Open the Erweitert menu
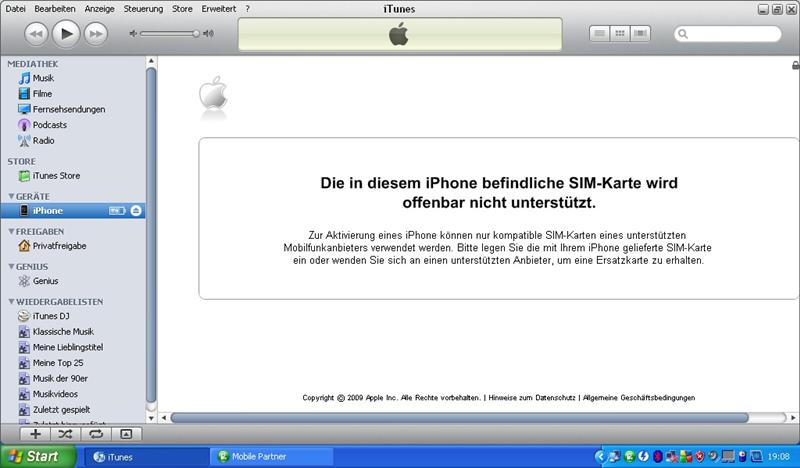 218,9
